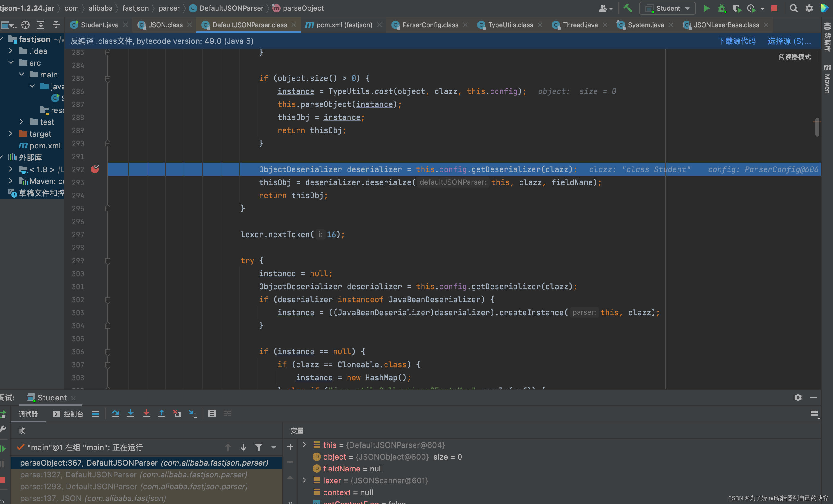The width and height of the screenshot is (833, 504).
Task: Collapse the main folder
Action: tap(22, 74)
